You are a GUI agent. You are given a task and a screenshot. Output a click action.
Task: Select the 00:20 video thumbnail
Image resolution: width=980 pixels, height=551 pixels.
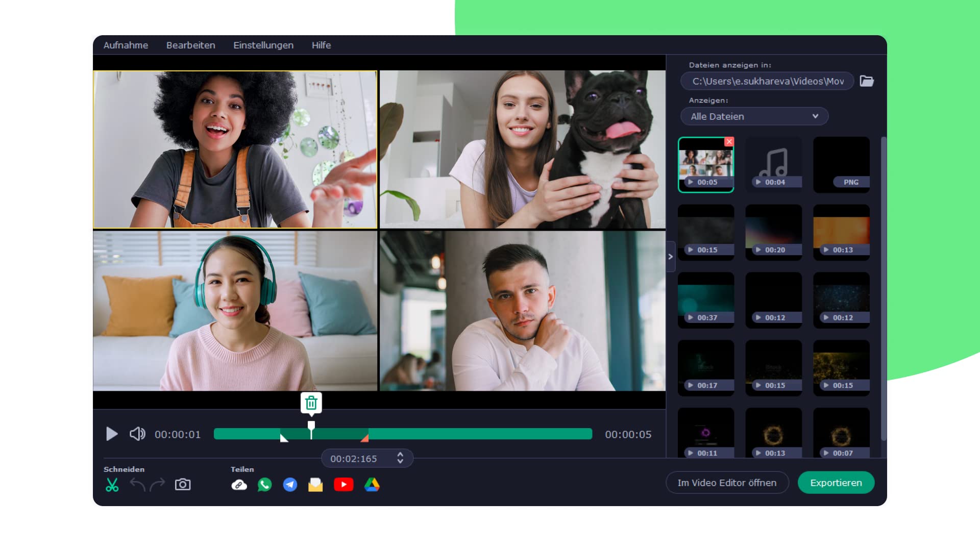click(x=773, y=233)
